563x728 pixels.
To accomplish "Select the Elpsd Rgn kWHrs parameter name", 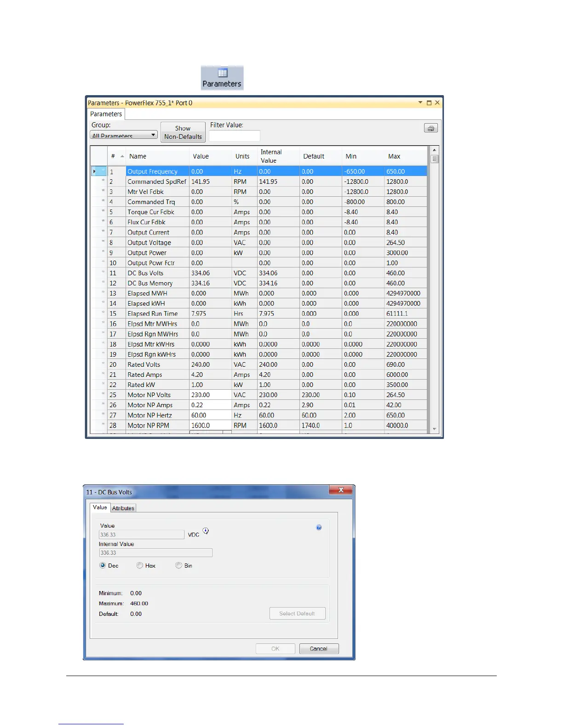I will pos(151,354).
